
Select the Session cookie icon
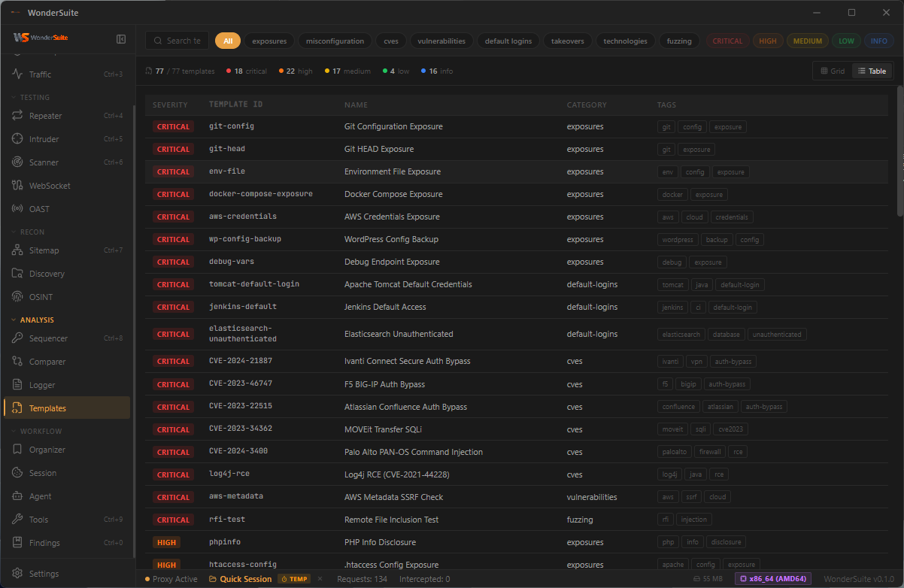(x=17, y=473)
